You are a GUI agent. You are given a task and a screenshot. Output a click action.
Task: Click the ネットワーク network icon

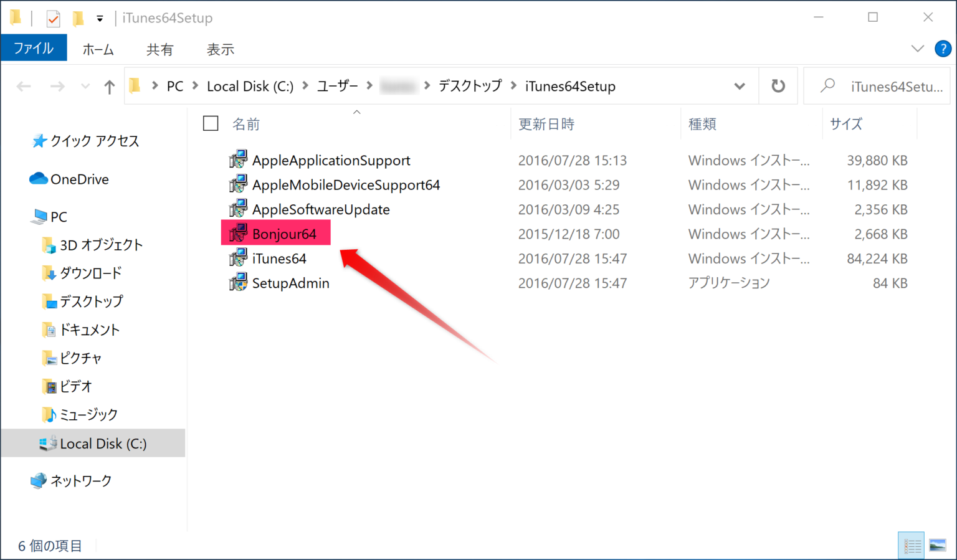point(39,480)
